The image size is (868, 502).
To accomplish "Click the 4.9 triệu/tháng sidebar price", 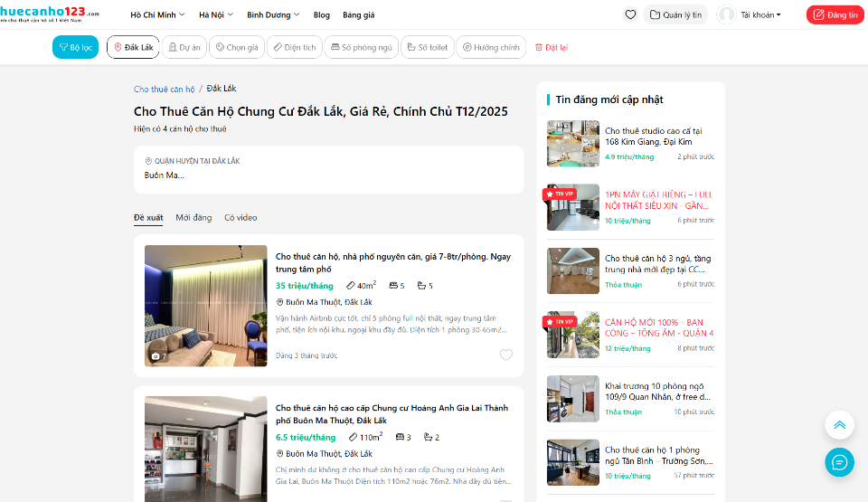I will click(x=629, y=156).
